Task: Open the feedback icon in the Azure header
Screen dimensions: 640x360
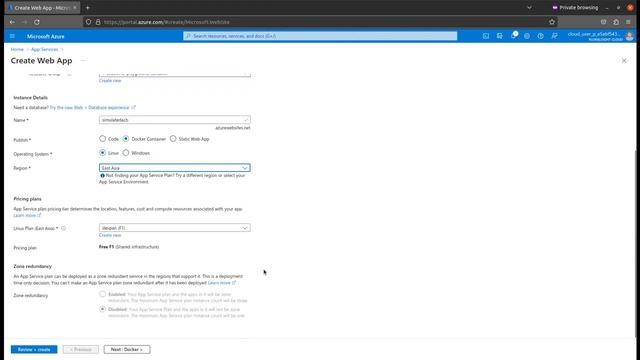Action: coord(554,36)
